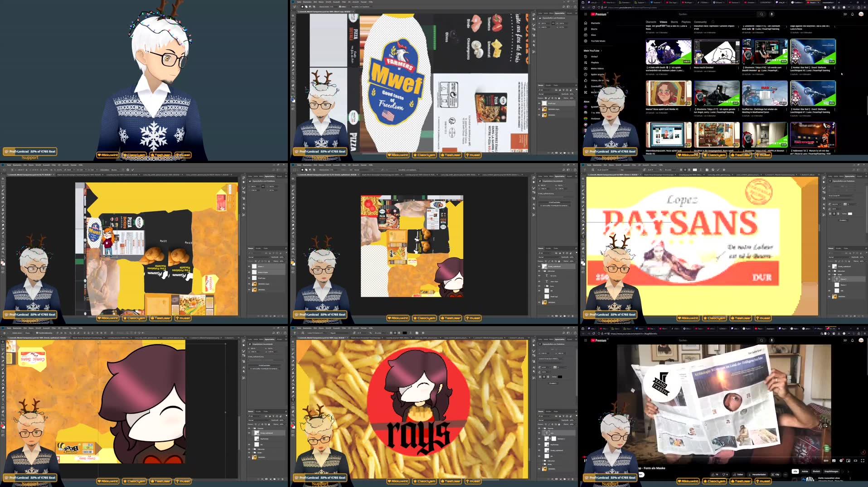Screen dimensions: 868x487
Task: Open Abos in the YouTube channel page sidebar
Action: (591, 35)
